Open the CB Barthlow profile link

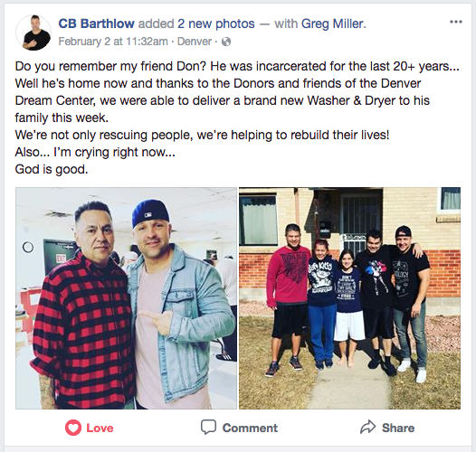(x=96, y=24)
